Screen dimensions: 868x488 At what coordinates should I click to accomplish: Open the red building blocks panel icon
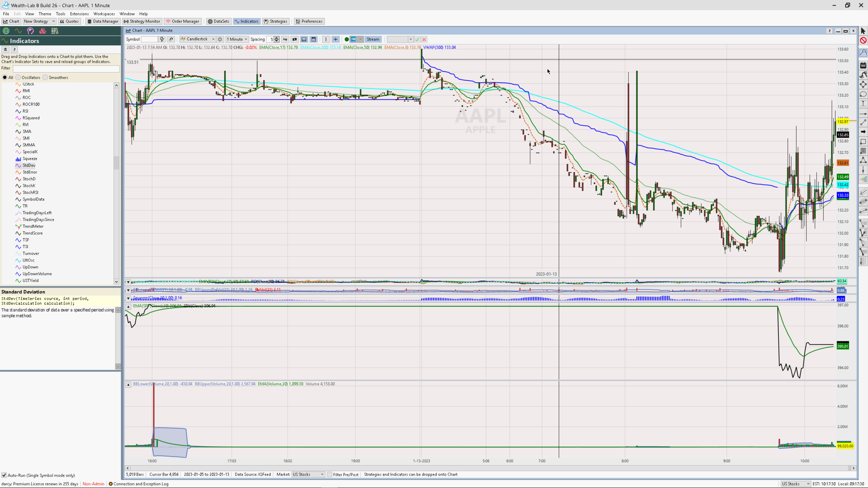(42, 31)
